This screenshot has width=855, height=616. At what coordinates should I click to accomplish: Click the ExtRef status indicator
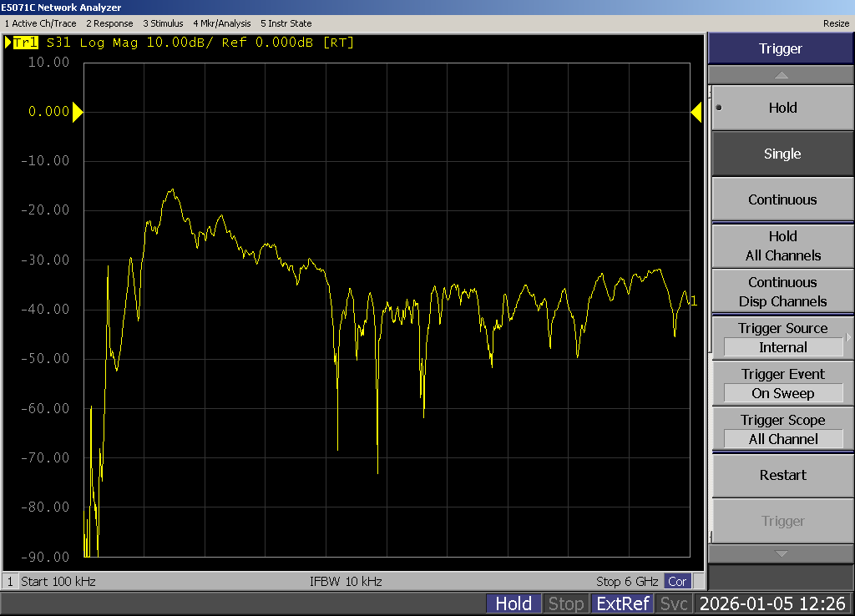click(621, 603)
